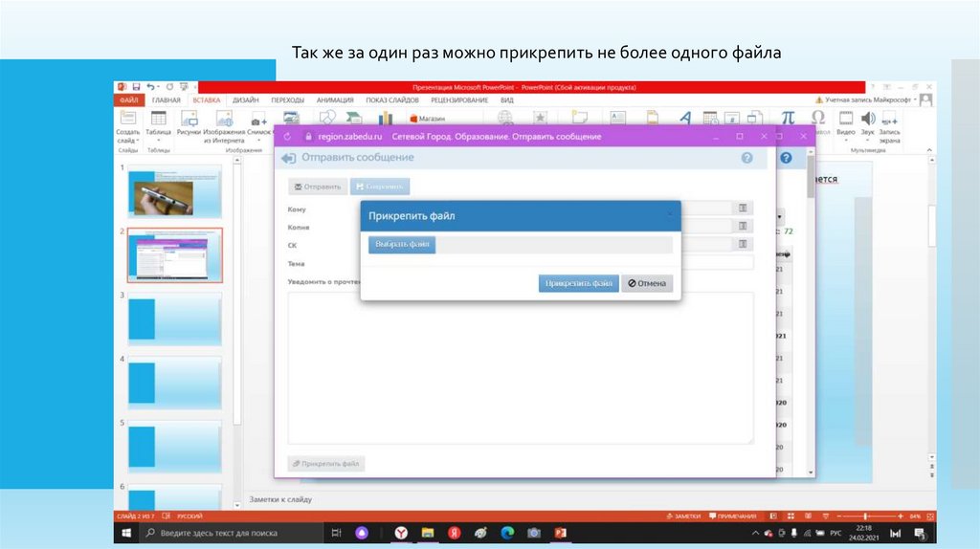Open the notification center icon
This screenshot has height=549, width=980.
coord(920,534)
